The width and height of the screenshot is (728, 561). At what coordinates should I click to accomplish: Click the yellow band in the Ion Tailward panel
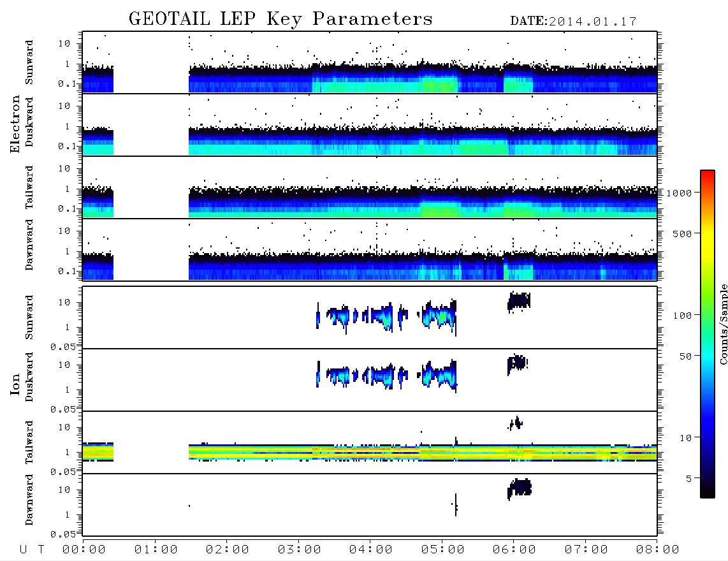[x=423, y=453]
